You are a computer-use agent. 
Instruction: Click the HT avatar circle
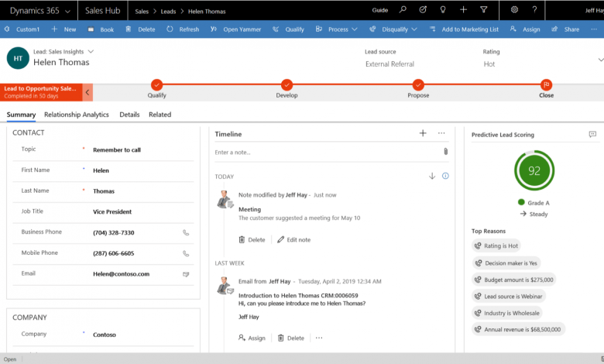[x=18, y=58]
